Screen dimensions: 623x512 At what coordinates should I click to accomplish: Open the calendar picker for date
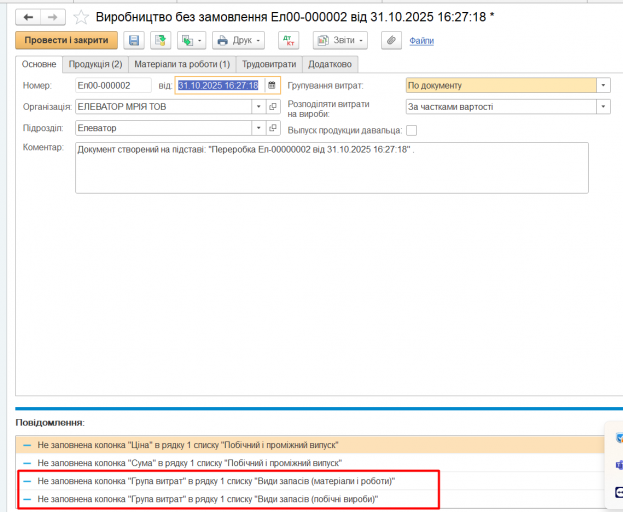(272, 85)
